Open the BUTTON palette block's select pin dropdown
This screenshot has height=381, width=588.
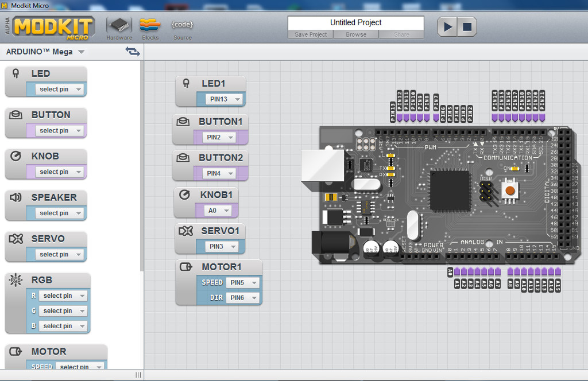59,130
